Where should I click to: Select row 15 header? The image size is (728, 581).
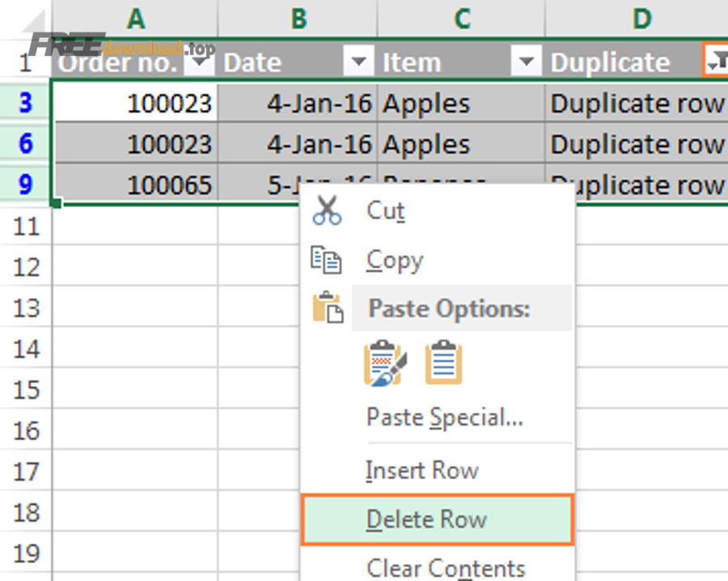pyautogui.click(x=26, y=390)
